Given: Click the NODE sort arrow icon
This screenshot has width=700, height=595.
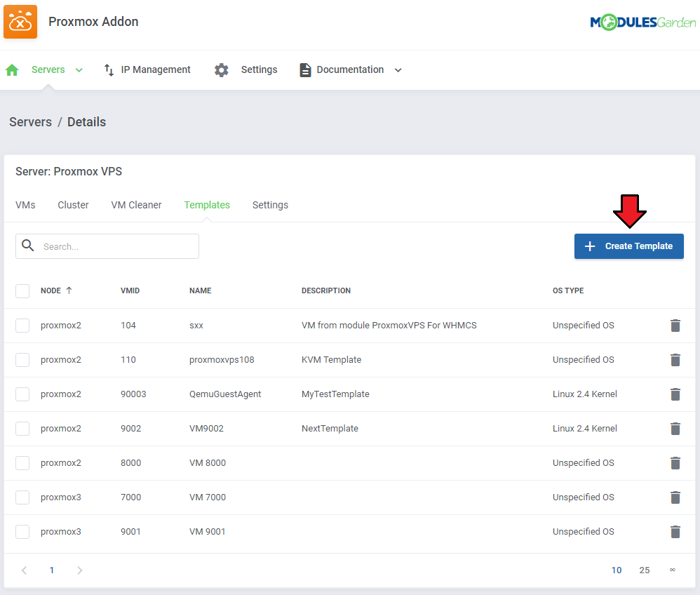Looking at the screenshot, I should coord(69,290).
